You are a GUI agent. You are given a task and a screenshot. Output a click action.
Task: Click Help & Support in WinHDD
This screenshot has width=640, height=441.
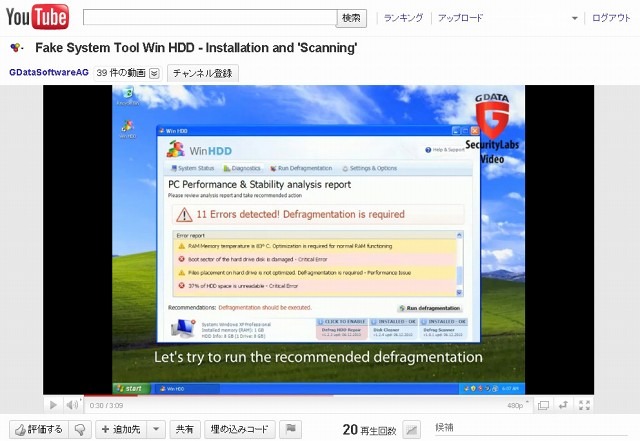point(445,150)
